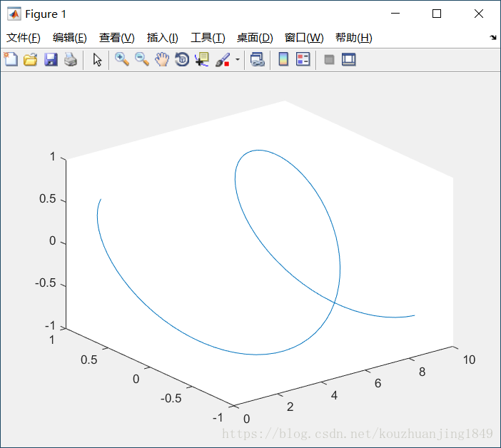Open the 插入(I) menu
This screenshot has width=501, height=448.
click(x=162, y=38)
